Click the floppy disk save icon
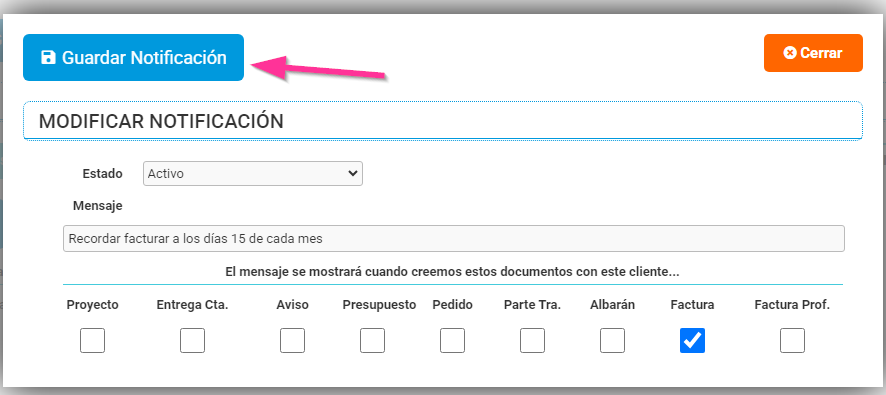Viewport: 886px width, 395px height. (49, 58)
